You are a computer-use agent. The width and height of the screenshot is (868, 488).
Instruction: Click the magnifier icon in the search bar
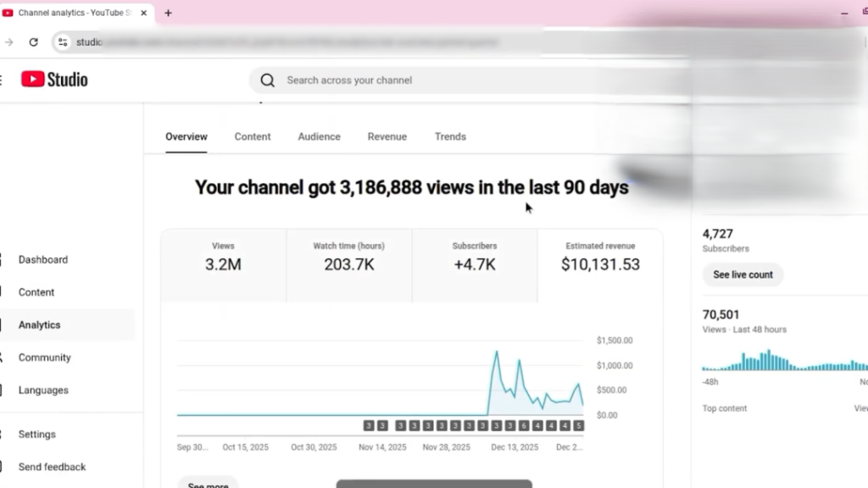(x=268, y=80)
